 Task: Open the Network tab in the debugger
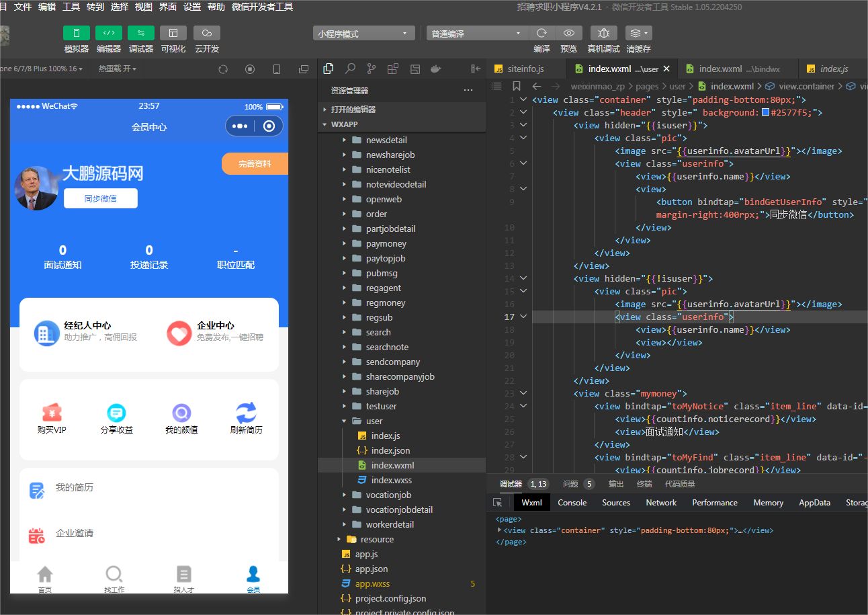(661, 503)
